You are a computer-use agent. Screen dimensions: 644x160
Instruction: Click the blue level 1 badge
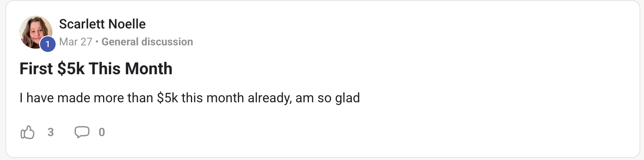click(47, 44)
